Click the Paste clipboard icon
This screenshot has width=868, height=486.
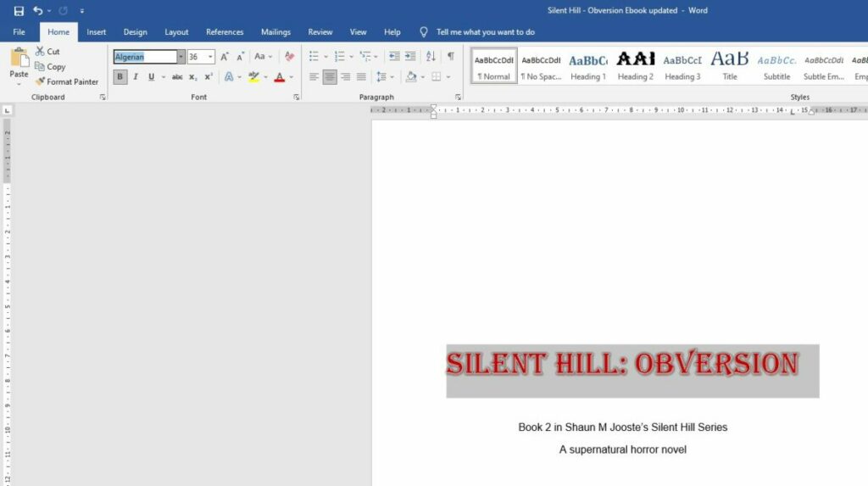click(x=19, y=57)
